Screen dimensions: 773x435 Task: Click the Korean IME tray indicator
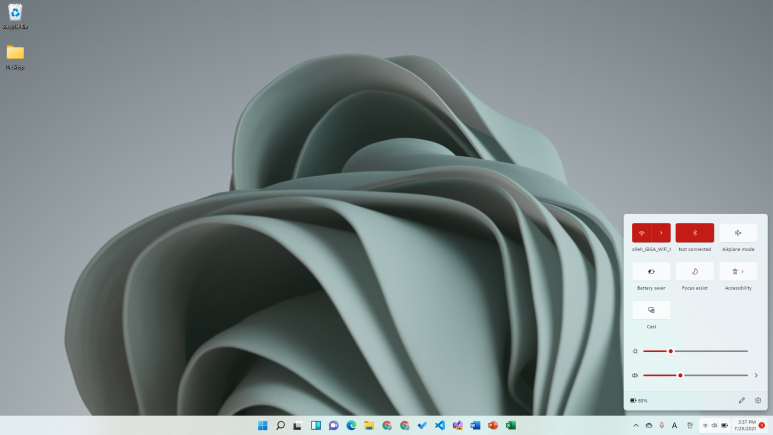point(690,425)
